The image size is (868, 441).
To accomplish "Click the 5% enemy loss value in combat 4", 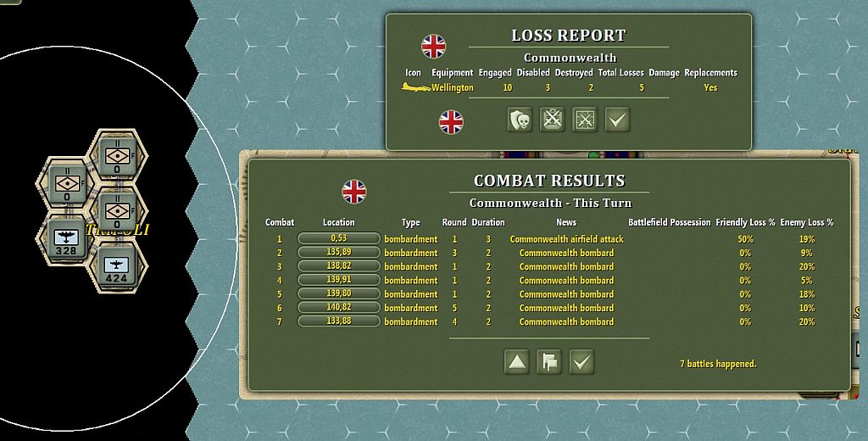I will (807, 281).
